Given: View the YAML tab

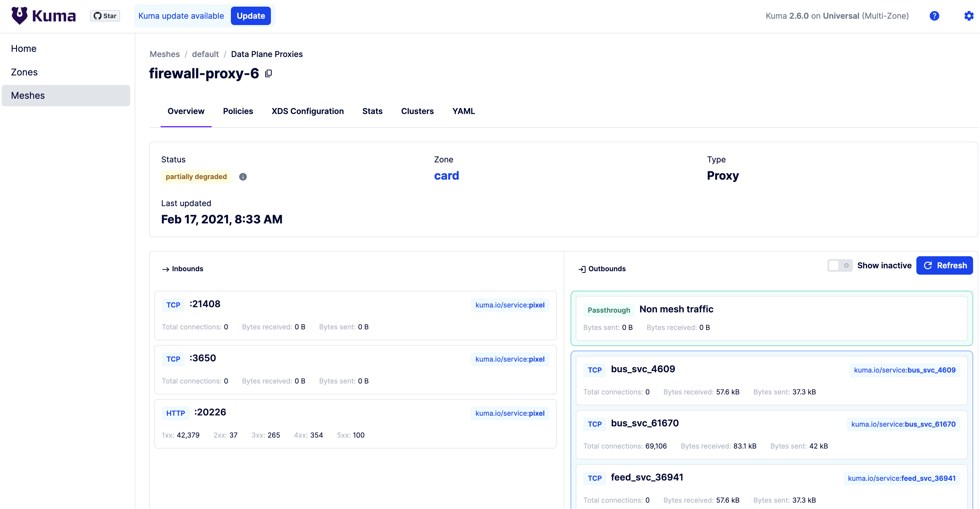Looking at the screenshot, I should 464,111.
